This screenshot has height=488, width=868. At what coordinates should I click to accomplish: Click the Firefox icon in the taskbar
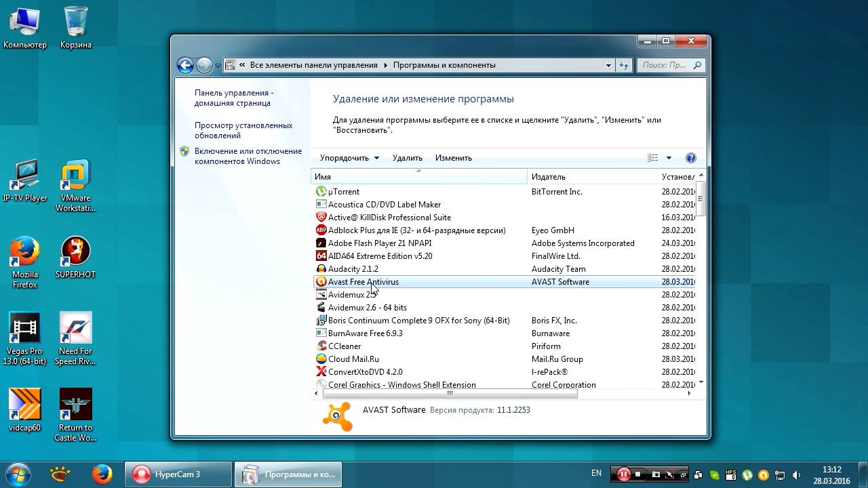(x=102, y=474)
